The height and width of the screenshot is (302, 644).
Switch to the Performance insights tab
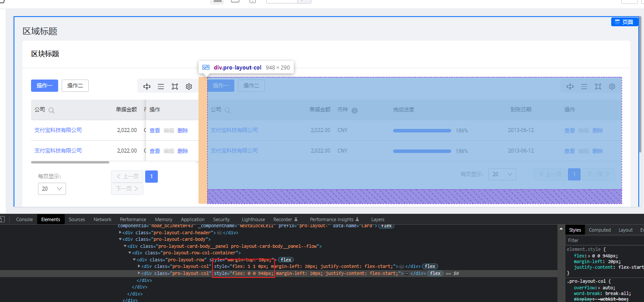(334, 219)
